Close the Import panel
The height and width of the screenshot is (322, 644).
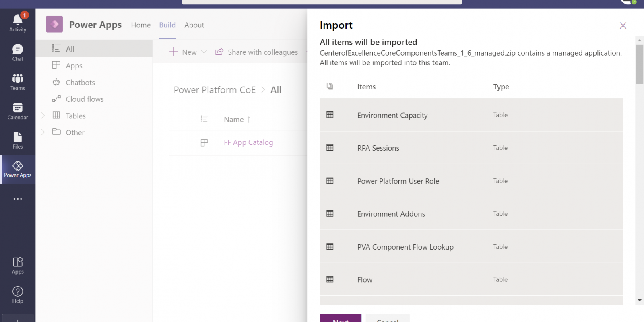coord(623,25)
